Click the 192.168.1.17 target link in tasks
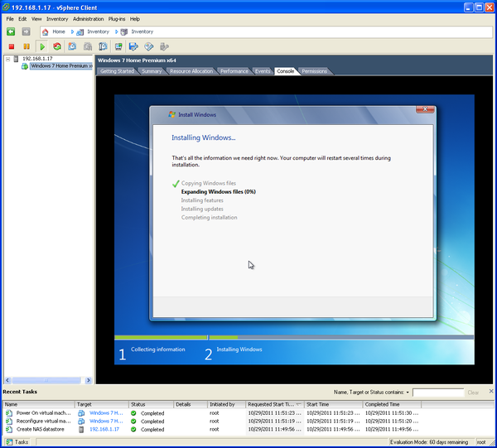The image size is (497, 448). 104,430
